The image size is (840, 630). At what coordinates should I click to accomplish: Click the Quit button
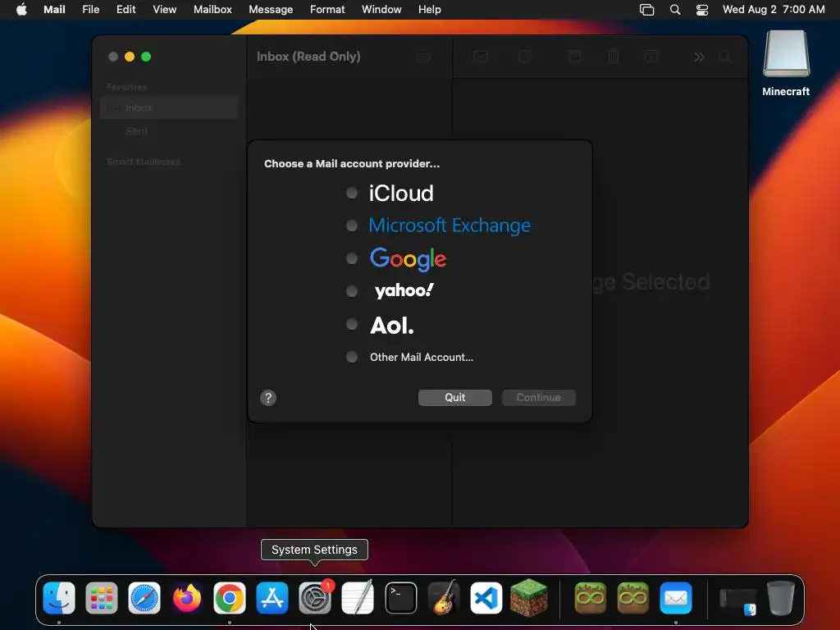pos(454,398)
